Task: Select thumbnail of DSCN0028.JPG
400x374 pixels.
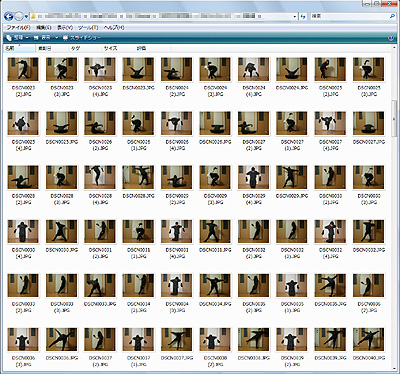Action: 138,177
